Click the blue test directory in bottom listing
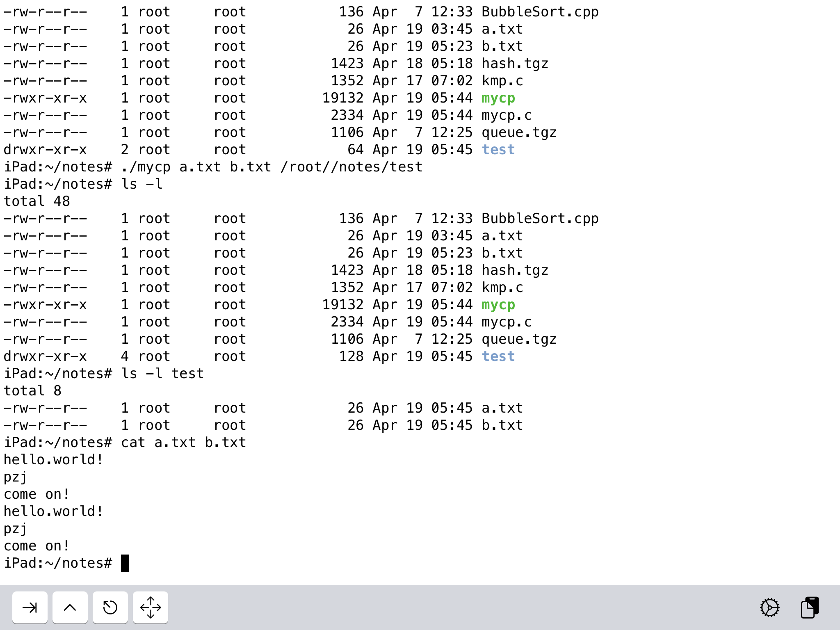Viewport: 840px width, 630px height. (x=498, y=356)
